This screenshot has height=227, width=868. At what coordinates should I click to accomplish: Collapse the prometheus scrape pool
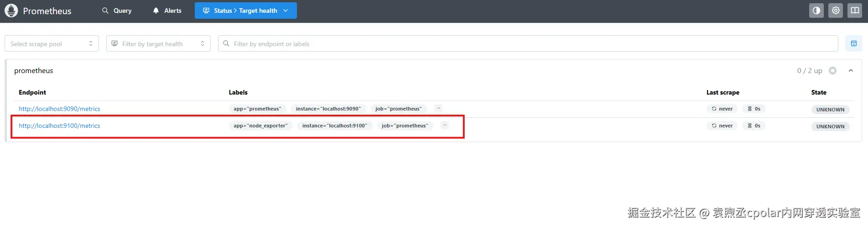(851, 71)
